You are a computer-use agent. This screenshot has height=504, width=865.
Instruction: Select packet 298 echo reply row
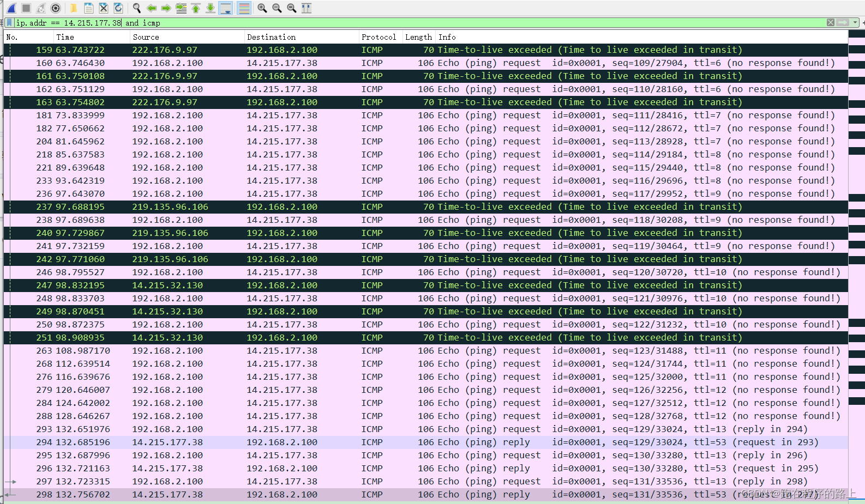tap(426, 495)
